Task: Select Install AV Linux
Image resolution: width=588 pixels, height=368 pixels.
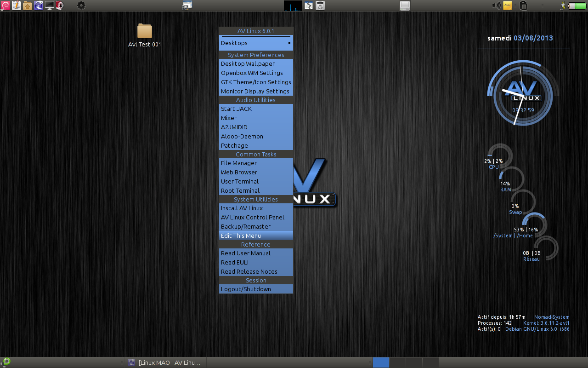Action: (256, 208)
